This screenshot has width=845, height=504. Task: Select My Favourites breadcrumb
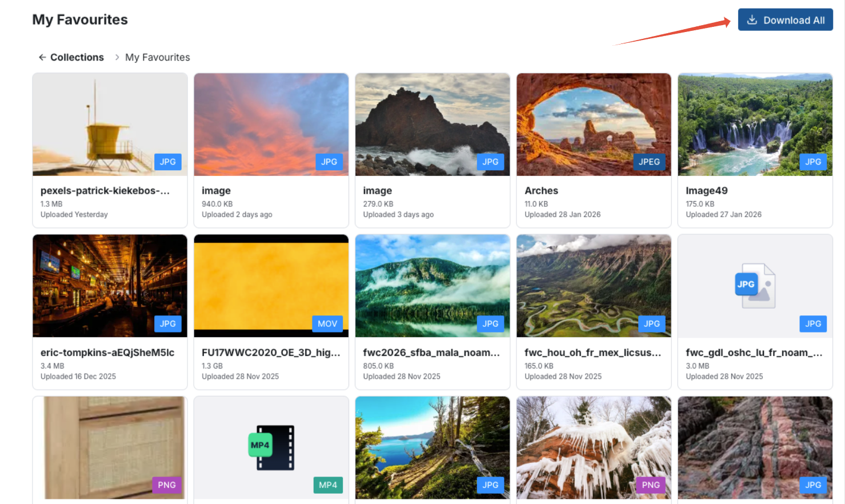click(158, 57)
